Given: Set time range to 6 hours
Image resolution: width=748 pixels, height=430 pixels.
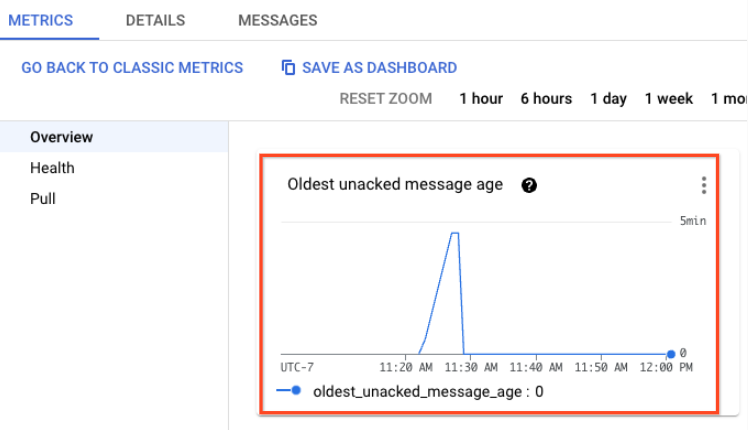Looking at the screenshot, I should click(546, 98).
